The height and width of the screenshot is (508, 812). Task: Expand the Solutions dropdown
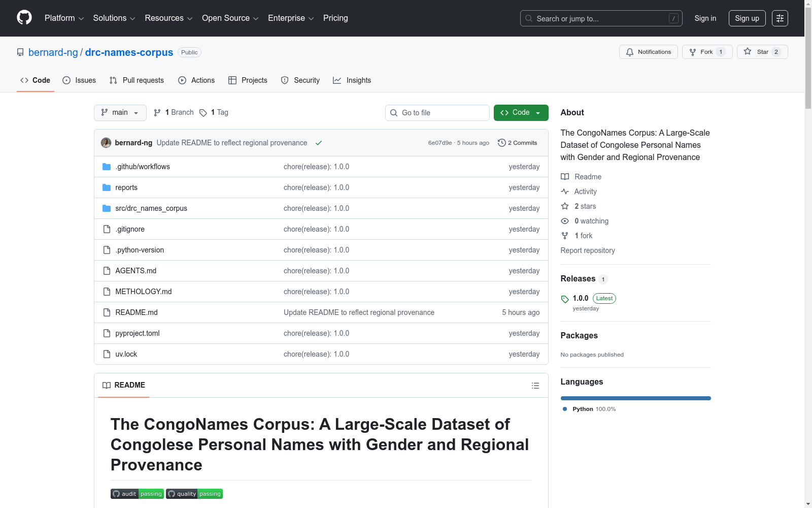coord(114,18)
